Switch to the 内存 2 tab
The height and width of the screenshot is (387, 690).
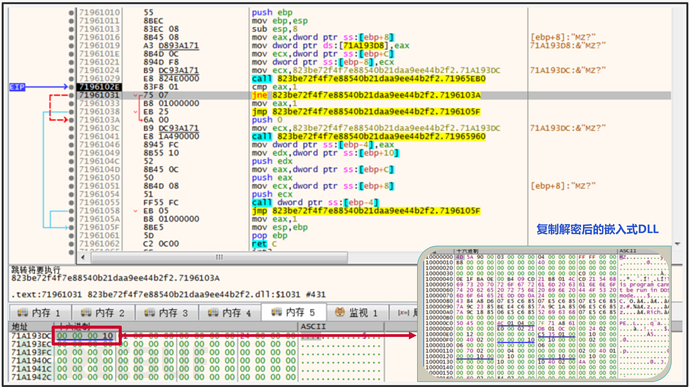103,313
